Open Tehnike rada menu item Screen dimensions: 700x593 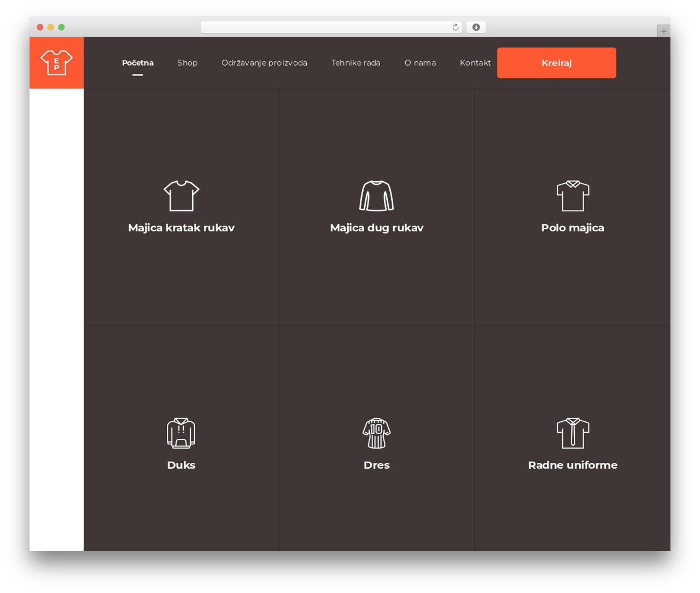coord(355,63)
